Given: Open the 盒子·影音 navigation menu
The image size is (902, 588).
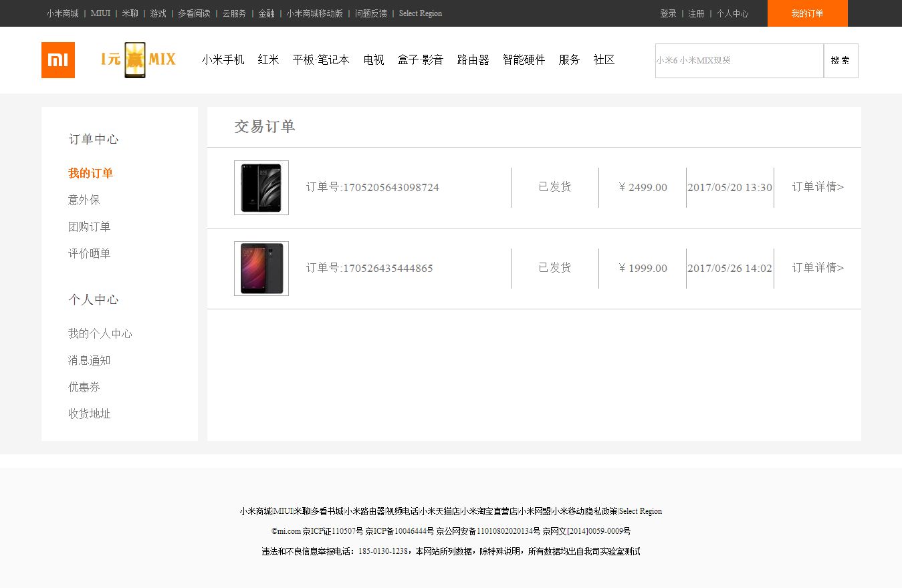Looking at the screenshot, I should tap(421, 60).
